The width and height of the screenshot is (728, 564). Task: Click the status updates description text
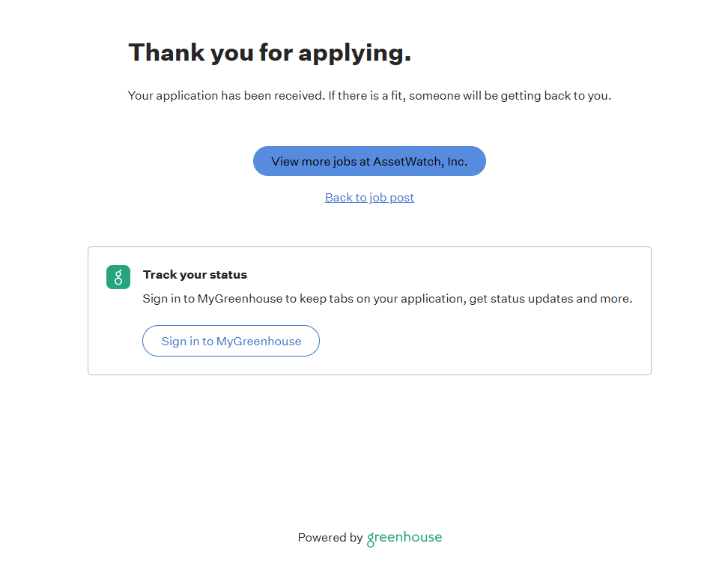coord(387,299)
